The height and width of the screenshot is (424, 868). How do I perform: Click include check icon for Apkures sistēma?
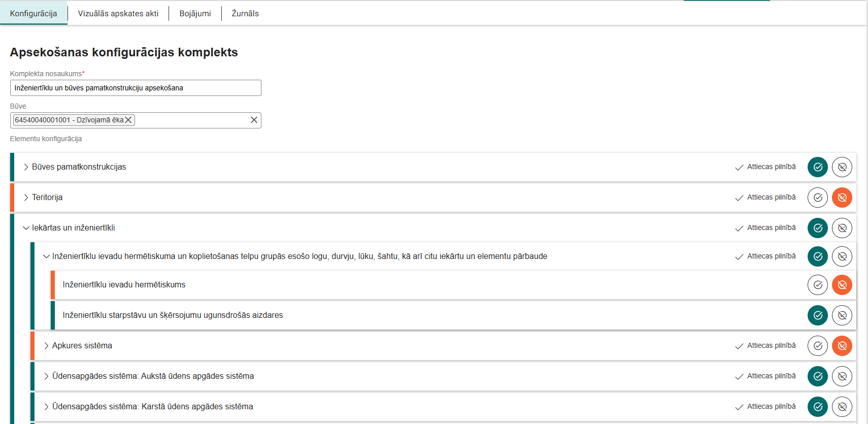(x=817, y=346)
